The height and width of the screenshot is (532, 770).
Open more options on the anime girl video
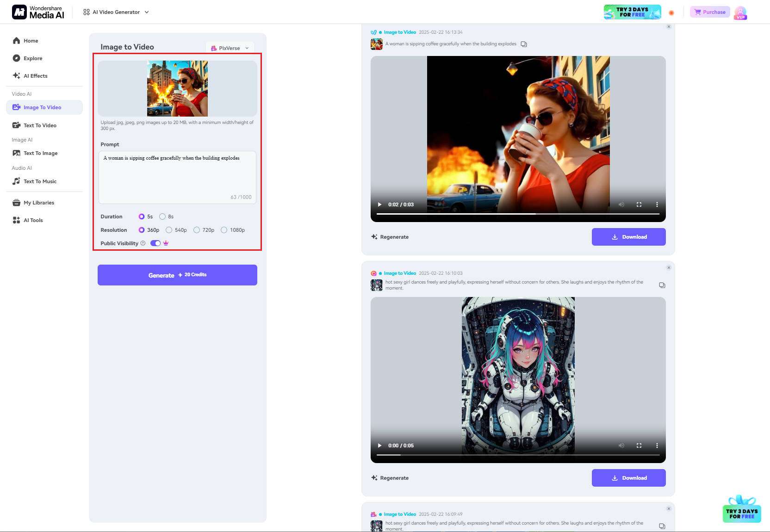(x=657, y=445)
